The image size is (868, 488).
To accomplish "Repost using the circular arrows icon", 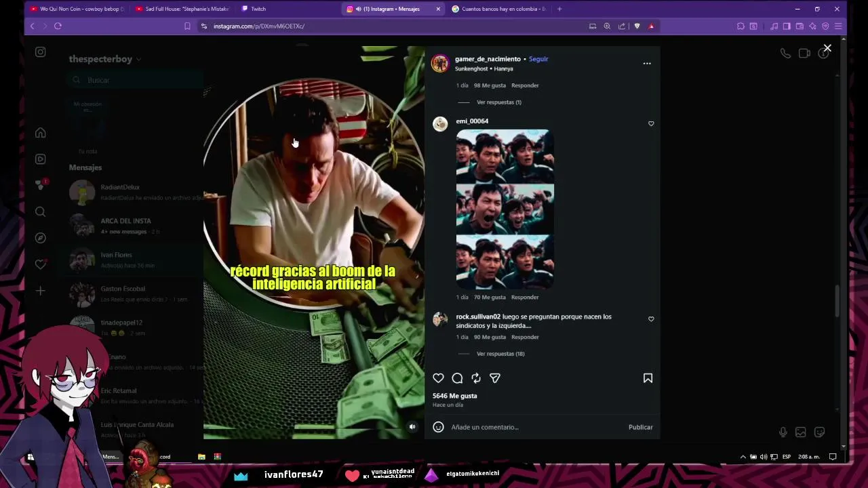I will pyautogui.click(x=476, y=378).
